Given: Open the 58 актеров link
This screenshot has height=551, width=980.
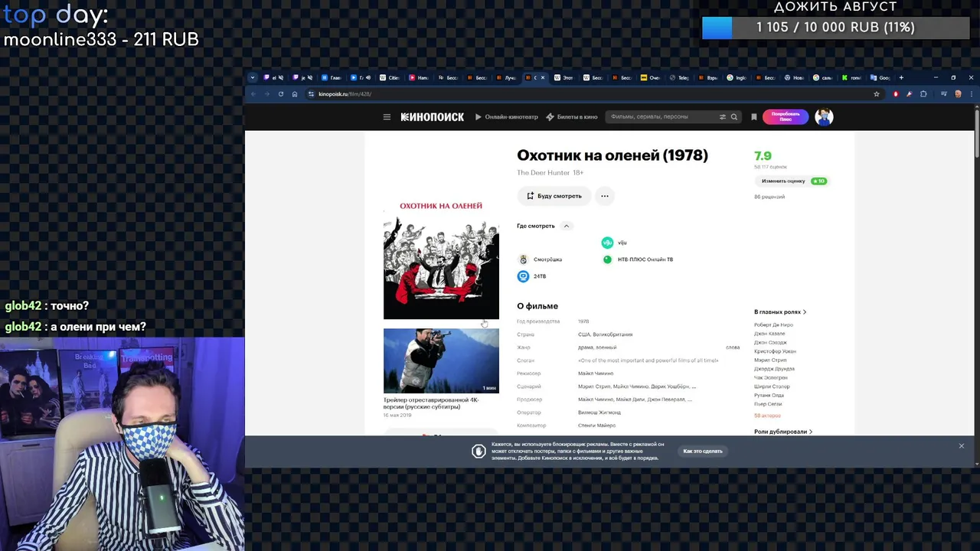Looking at the screenshot, I should point(767,416).
